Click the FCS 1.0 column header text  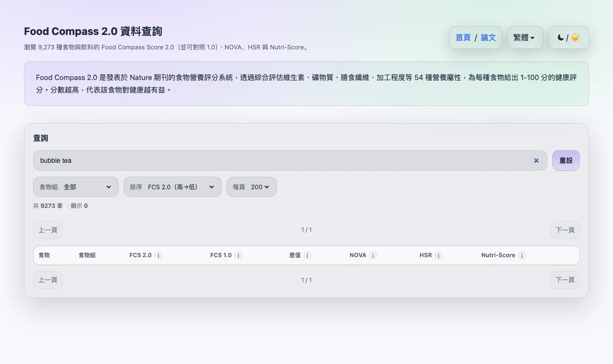(221, 255)
